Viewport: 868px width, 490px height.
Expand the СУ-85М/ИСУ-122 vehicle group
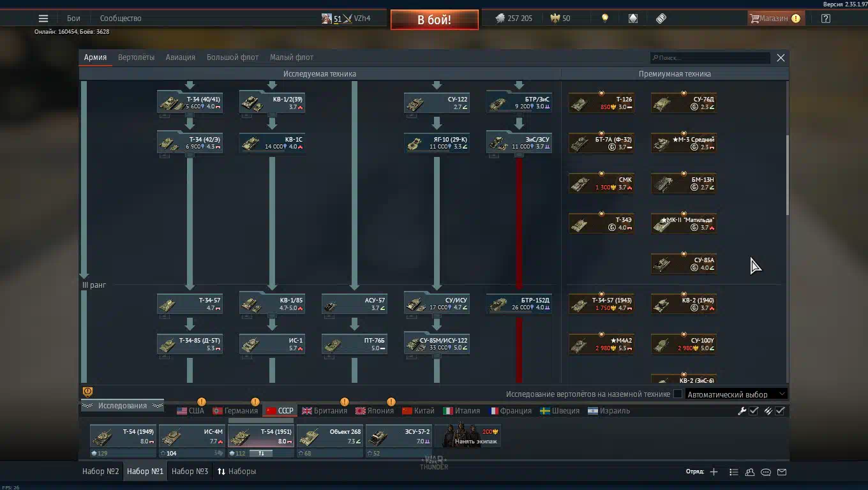point(437,343)
